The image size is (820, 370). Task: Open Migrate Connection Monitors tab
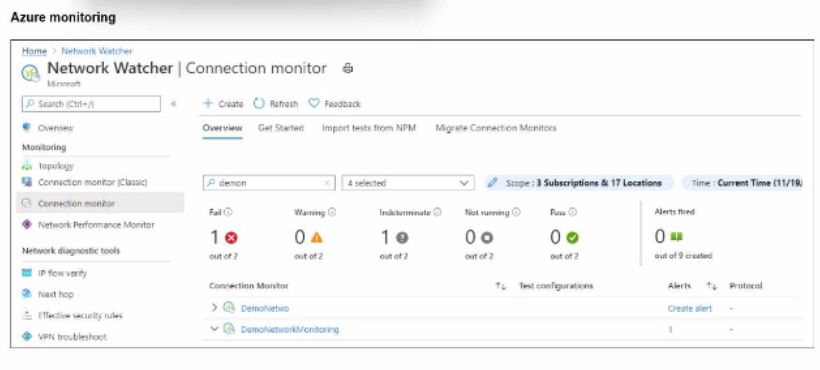click(x=496, y=128)
